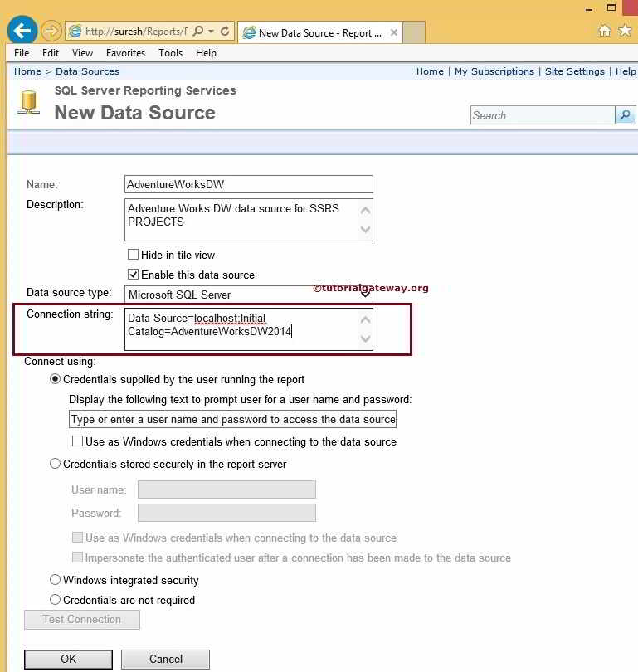Select Credentials are not required radio
638x672 pixels.
click(55, 600)
